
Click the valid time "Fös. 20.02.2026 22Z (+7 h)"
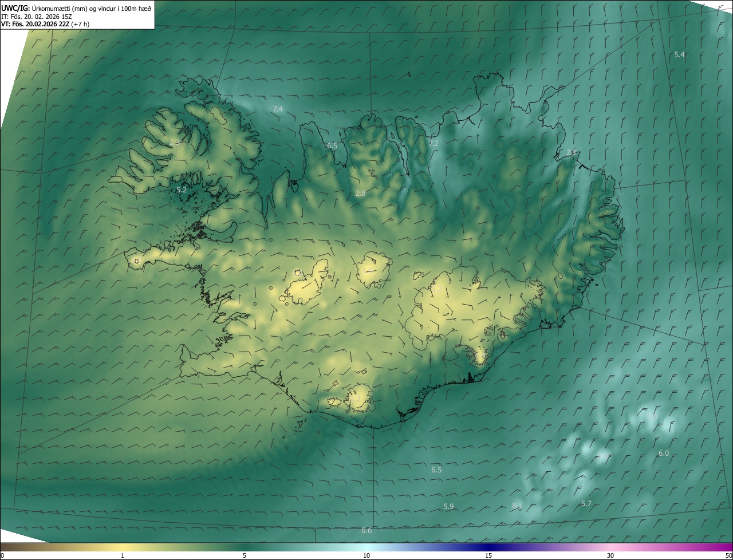[x=51, y=24]
